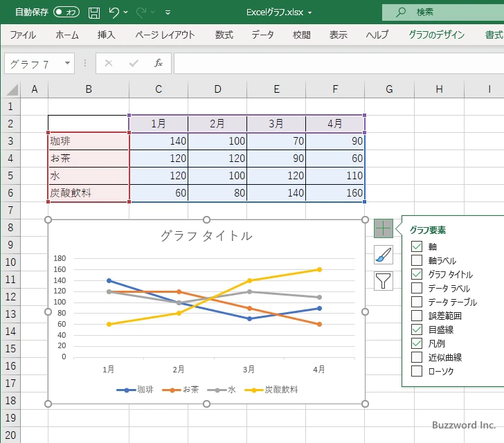Click the paintbrush Chart Styles button

tap(384, 255)
